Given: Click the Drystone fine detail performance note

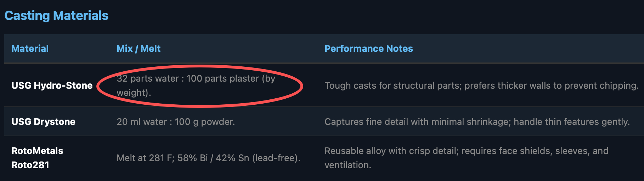Looking at the screenshot, I should tap(477, 122).
